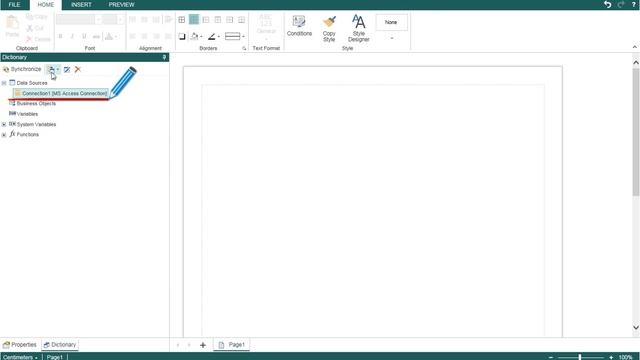Go to previous page arrow
This screenshot has height=360, width=640.
178,345
